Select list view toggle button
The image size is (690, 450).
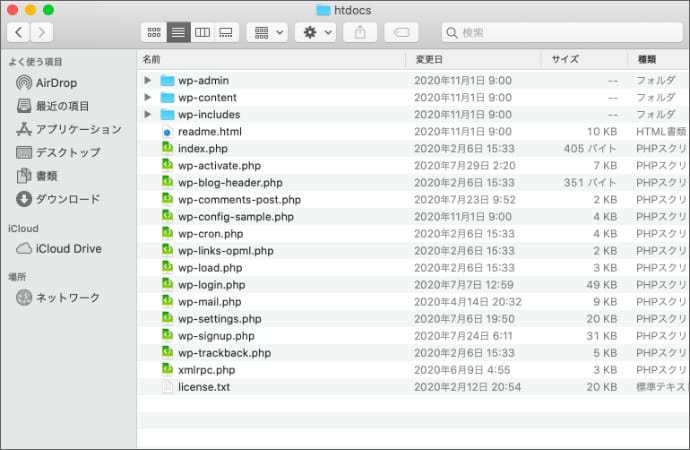point(178,33)
